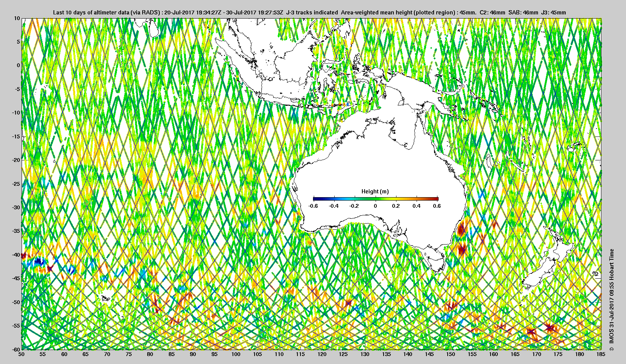This screenshot has height=364, width=626.
Task: Select the '-0.4' colorbar label
Action: tap(333, 206)
